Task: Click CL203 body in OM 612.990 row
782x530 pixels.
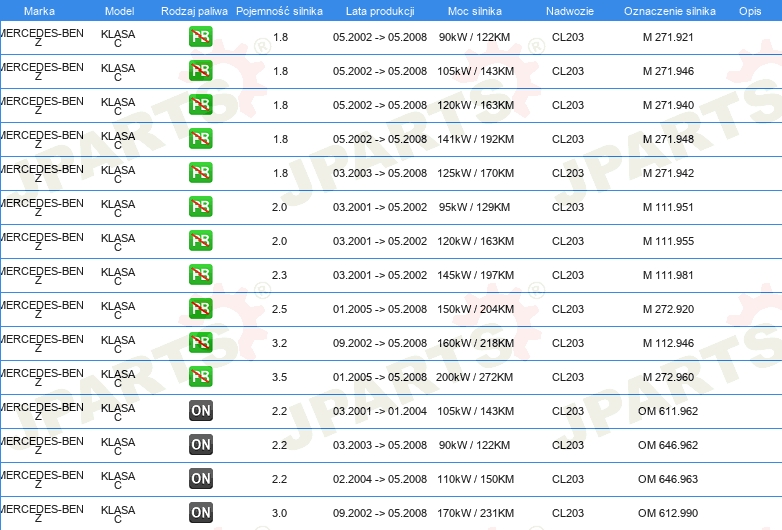Action: (x=568, y=513)
